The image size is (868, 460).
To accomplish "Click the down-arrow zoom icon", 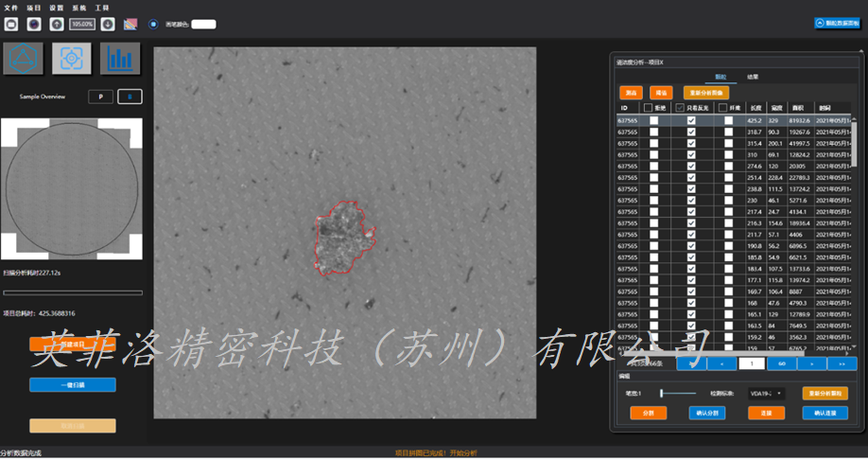I will tap(108, 24).
